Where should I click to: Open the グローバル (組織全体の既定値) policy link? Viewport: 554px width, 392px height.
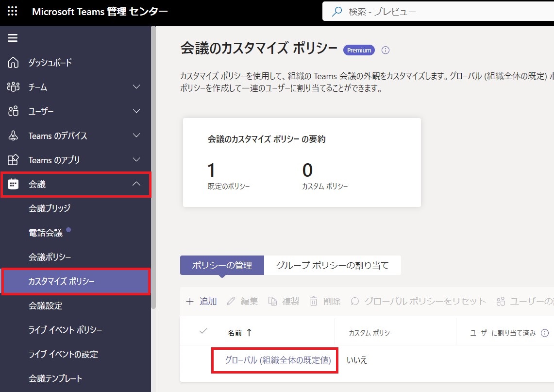[278, 360]
